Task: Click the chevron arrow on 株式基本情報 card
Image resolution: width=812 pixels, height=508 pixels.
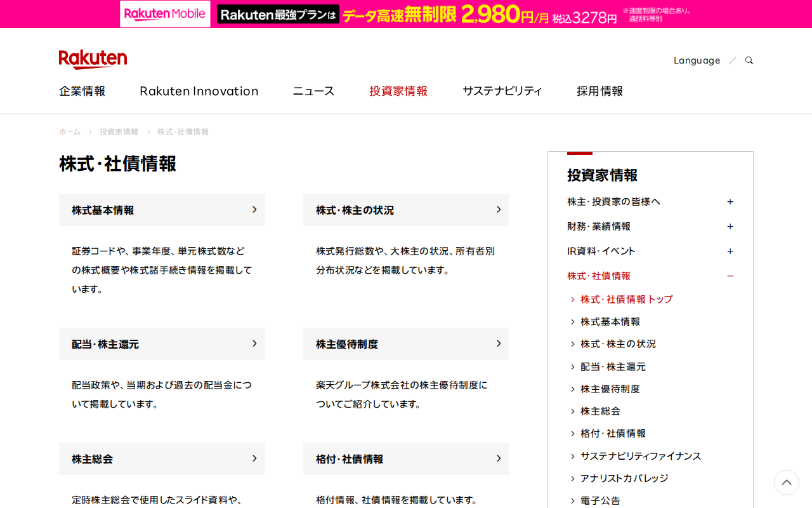Action: [x=254, y=210]
